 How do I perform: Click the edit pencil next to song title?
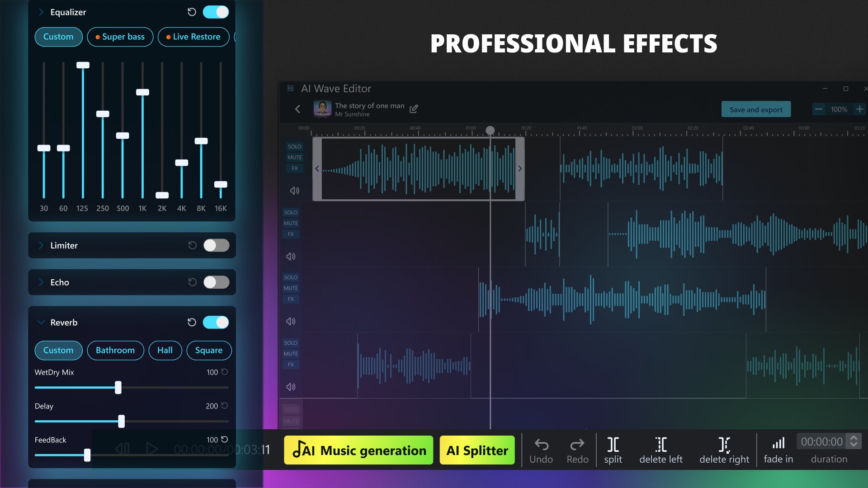click(x=414, y=109)
